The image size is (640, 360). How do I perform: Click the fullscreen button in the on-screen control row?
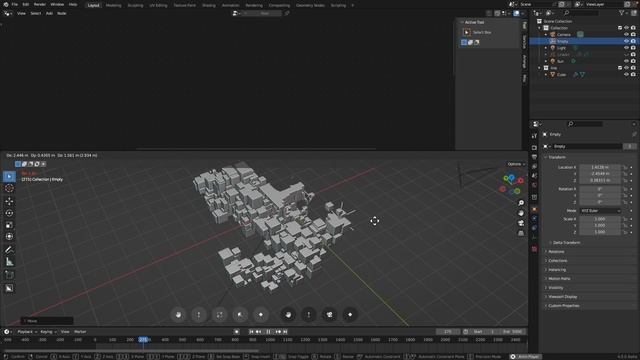tap(220, 315)
